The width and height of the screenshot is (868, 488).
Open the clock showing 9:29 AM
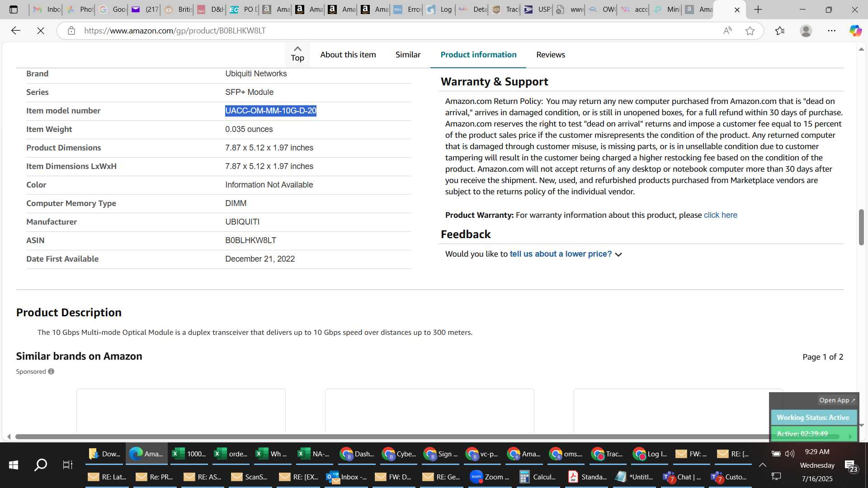(817, 452)
